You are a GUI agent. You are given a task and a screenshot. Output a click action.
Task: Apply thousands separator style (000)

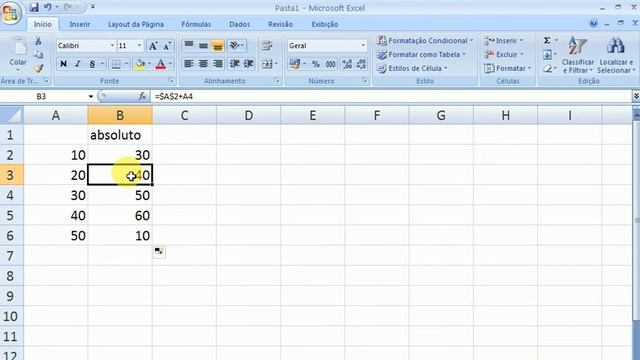[330, 64]
